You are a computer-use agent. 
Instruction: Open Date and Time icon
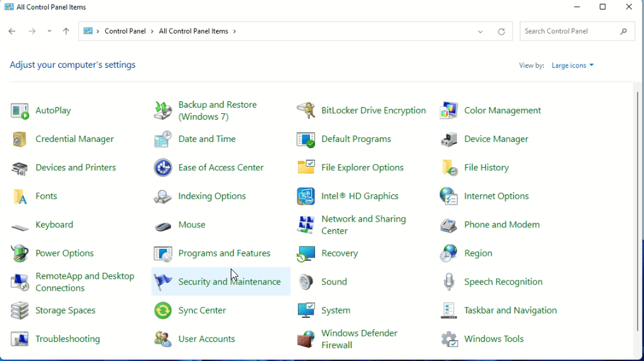pyautogui.click(x=163, y=139)
